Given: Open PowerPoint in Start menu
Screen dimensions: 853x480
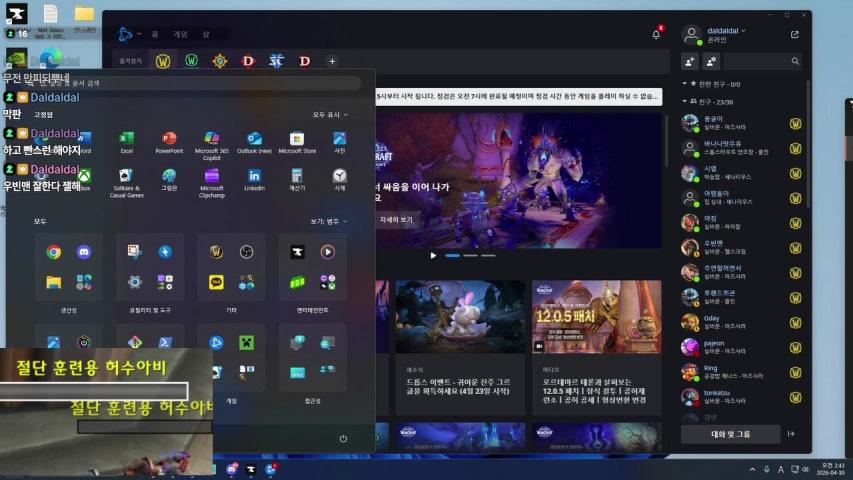Looking at the screenshot, I should (x=168, y=139).
